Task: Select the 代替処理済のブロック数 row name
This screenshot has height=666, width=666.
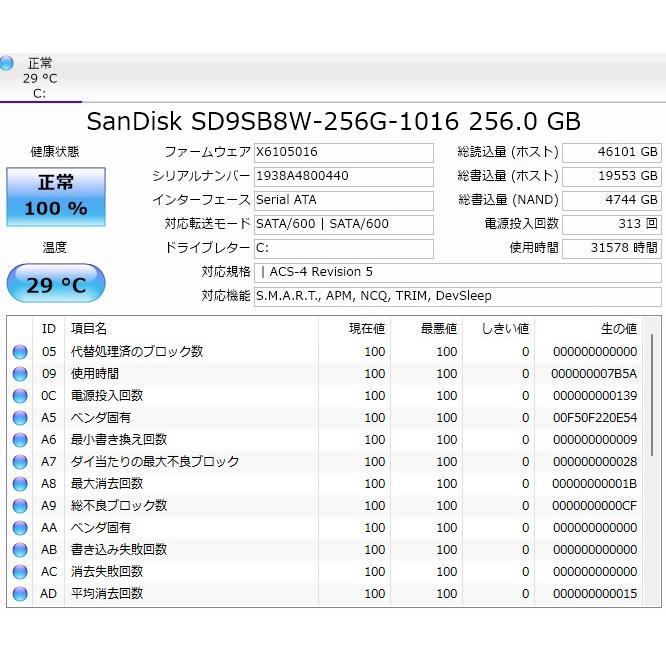Action: 137,352
